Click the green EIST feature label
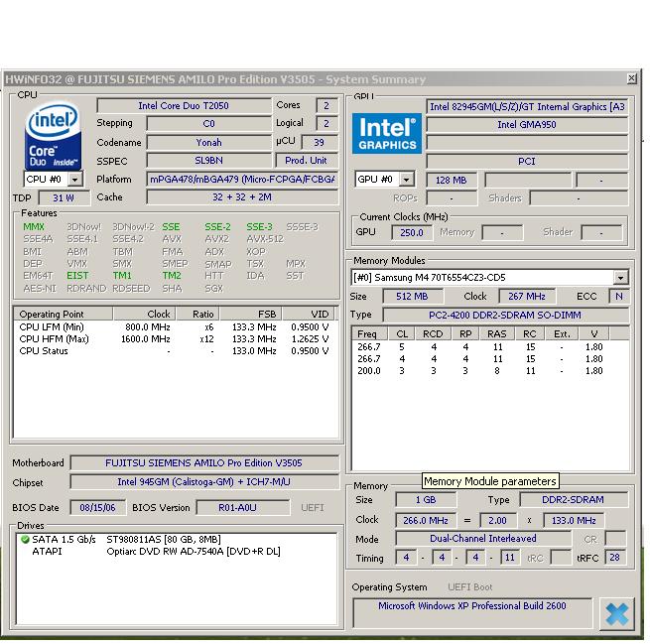 [77, 276]
